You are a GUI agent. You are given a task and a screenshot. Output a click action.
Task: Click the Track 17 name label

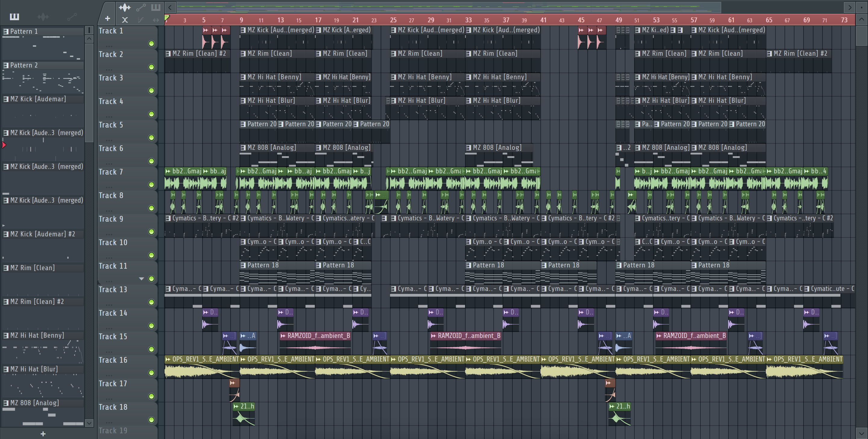click(x=113, y=384)
